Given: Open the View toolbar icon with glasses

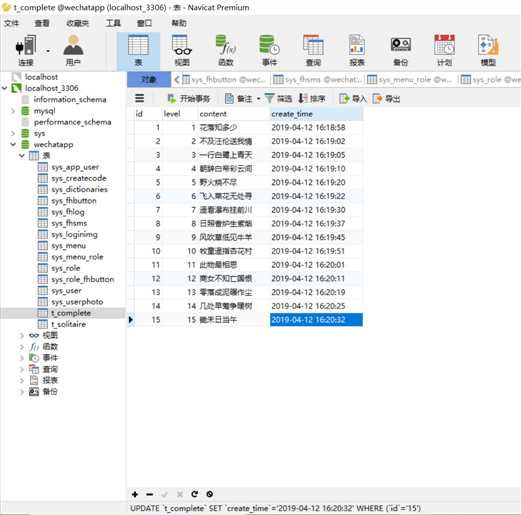Looking at the screenshot, I should pos(182,50).
